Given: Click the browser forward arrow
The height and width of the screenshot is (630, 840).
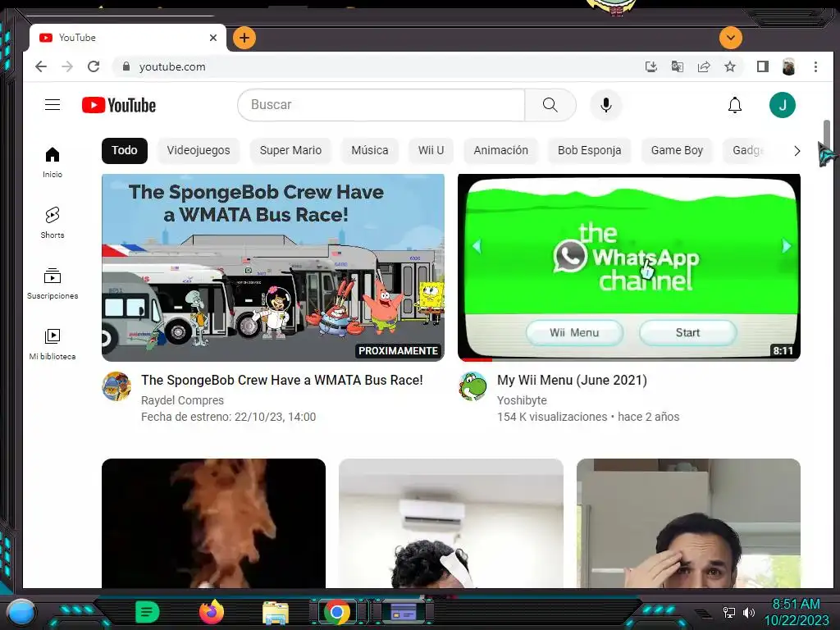Looking at the screenshot, I should [67, 66].
